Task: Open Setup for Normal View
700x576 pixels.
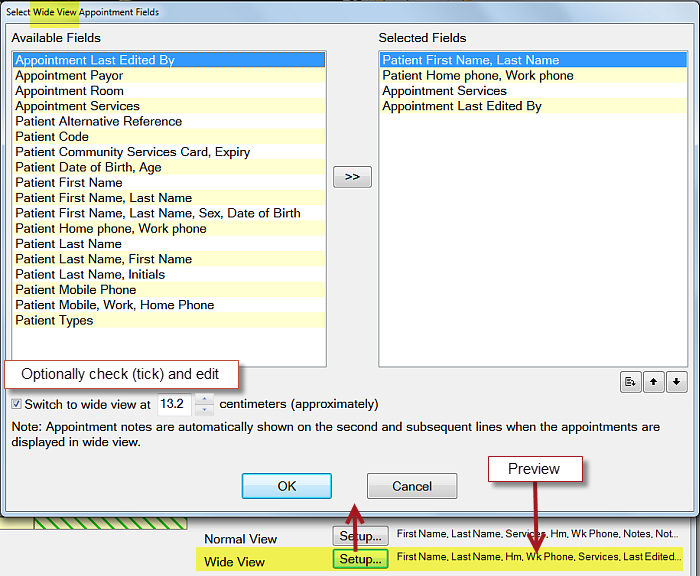Action: 360,536
